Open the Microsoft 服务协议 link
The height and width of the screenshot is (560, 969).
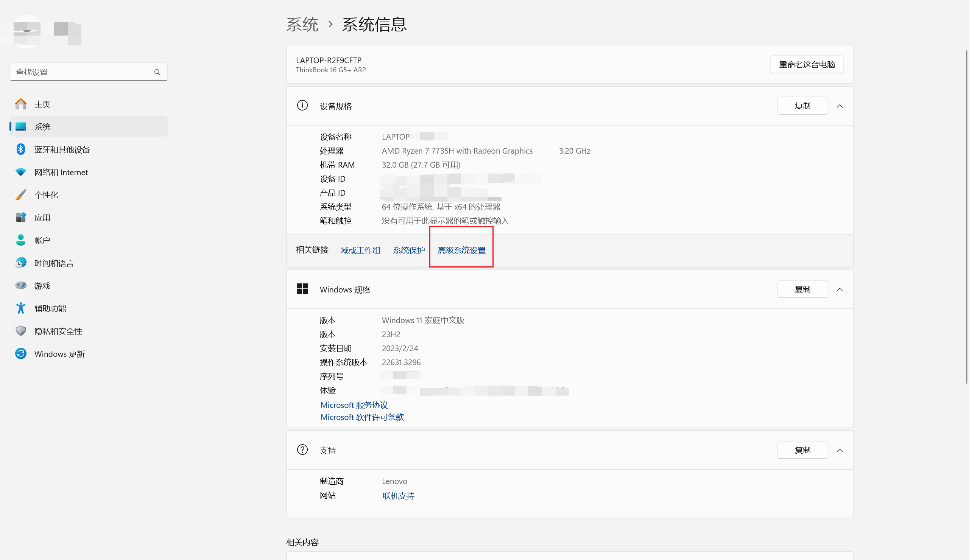click(354, 405)
